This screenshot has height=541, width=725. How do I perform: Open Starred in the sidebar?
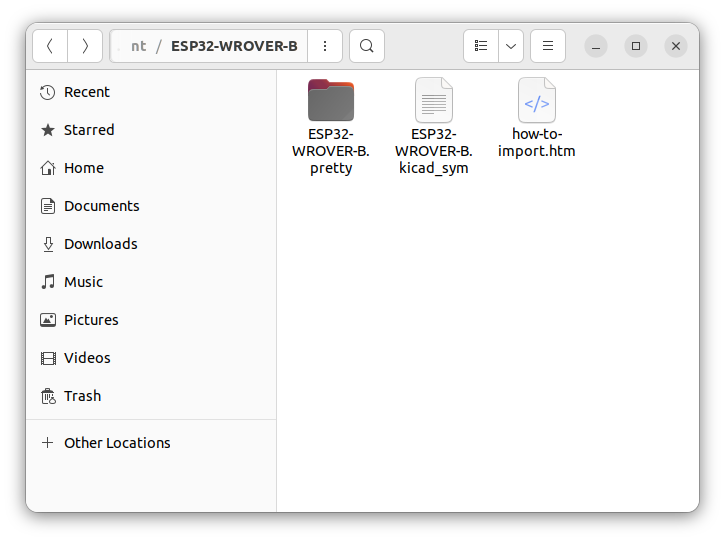[151, 130]
